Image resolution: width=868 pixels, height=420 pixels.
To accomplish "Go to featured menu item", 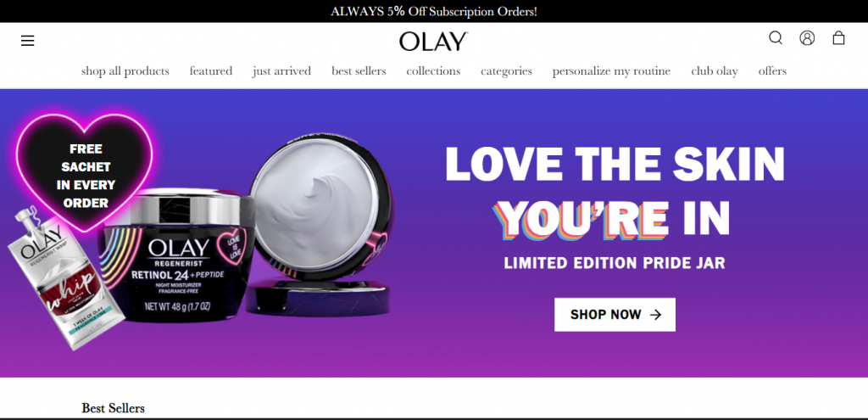I will pos(211,71).
